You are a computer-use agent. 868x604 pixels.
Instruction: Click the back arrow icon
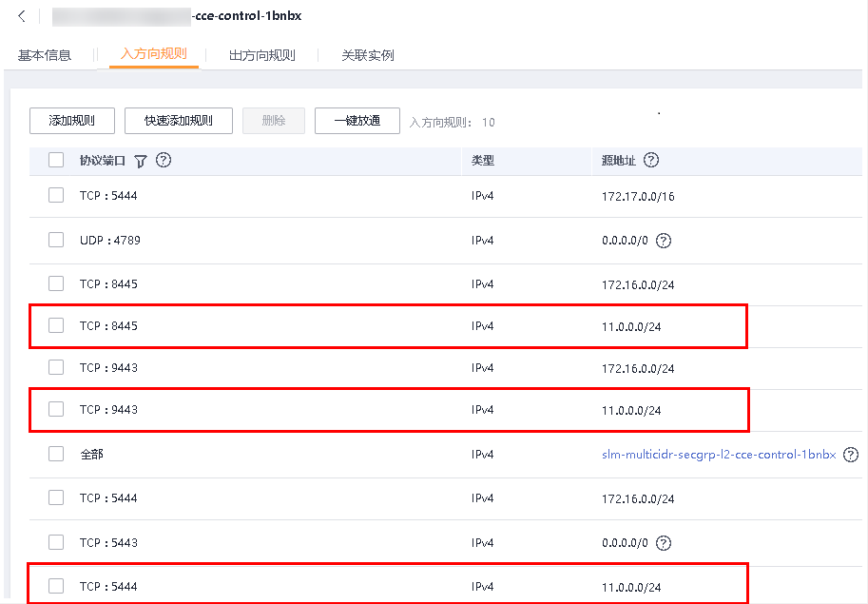[22, 16]
